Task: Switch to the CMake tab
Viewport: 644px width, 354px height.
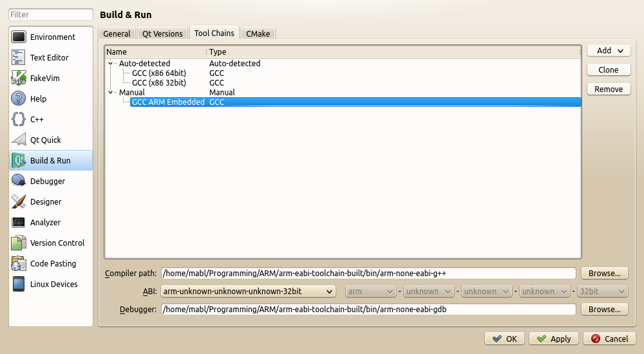Action: tap(258, 33)
